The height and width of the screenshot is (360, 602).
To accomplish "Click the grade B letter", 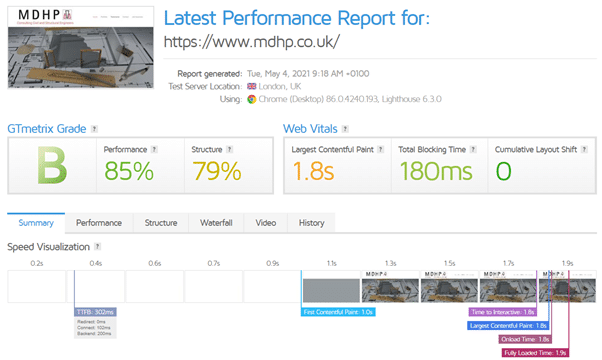I will pyautogui.click(x=52, y=165).
